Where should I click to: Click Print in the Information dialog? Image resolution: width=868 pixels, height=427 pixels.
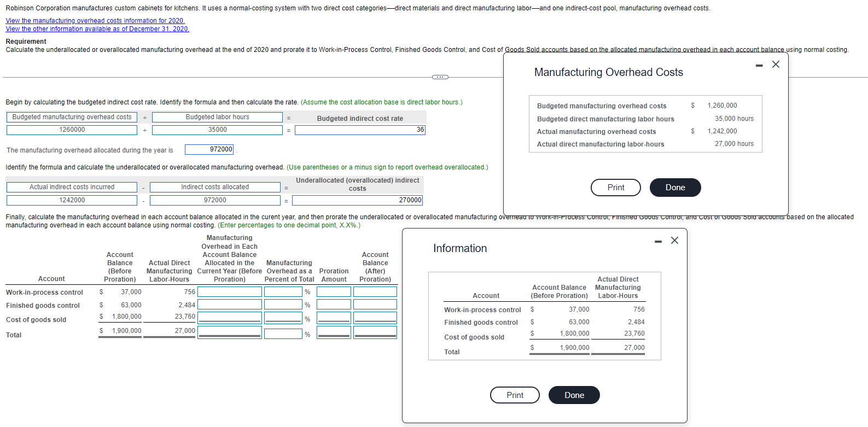(x=515, y=395)
